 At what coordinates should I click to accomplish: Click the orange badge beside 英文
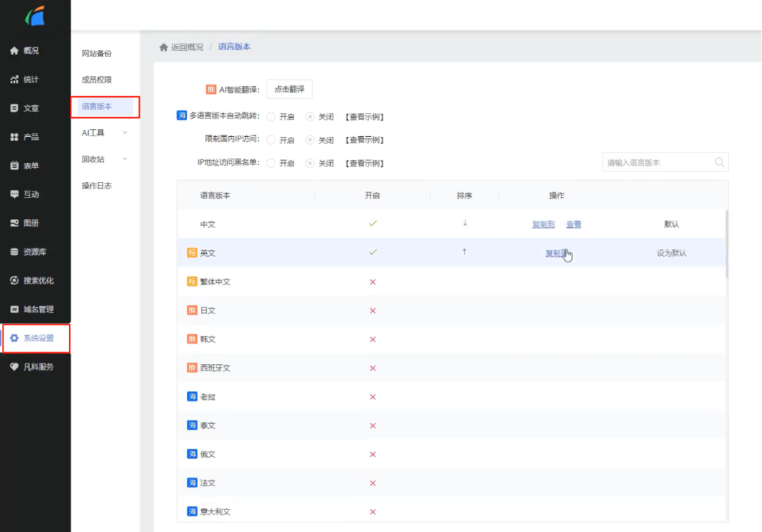tap(192, 253)
